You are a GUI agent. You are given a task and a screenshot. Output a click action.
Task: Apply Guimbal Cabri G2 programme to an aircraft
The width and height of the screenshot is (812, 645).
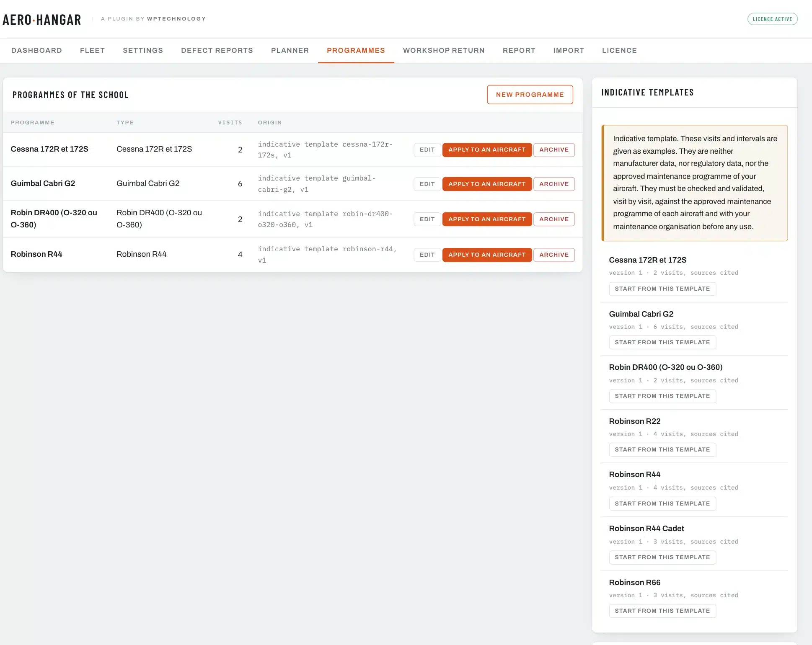(x=487, y=184)
